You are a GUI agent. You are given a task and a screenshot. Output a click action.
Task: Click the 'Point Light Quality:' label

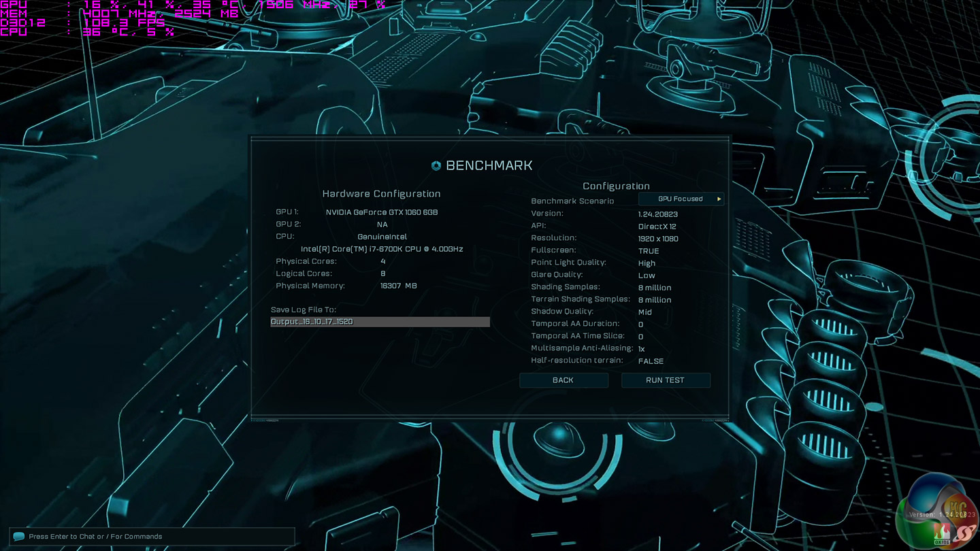568,263
